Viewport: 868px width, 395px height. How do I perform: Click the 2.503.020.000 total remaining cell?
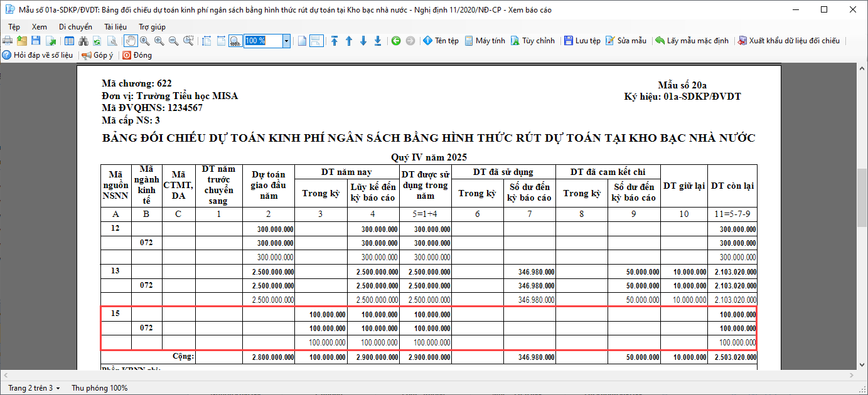click(734, 357)
